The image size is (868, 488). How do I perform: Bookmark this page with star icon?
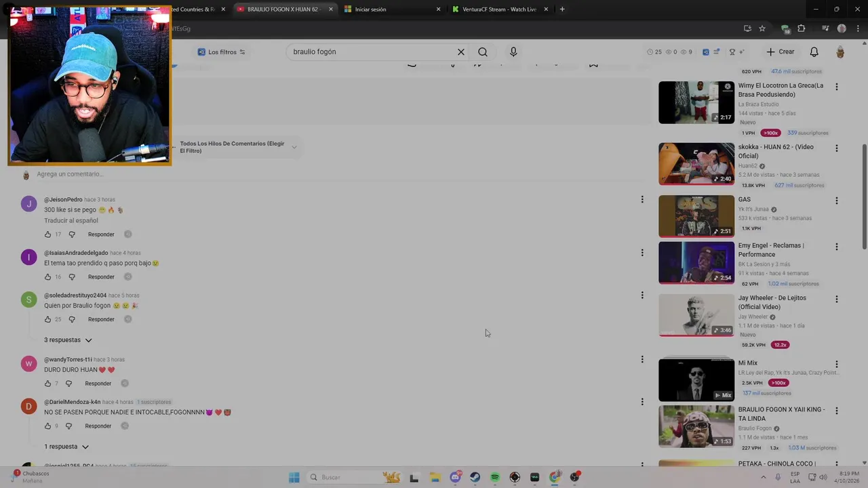(x=762, y=28)
